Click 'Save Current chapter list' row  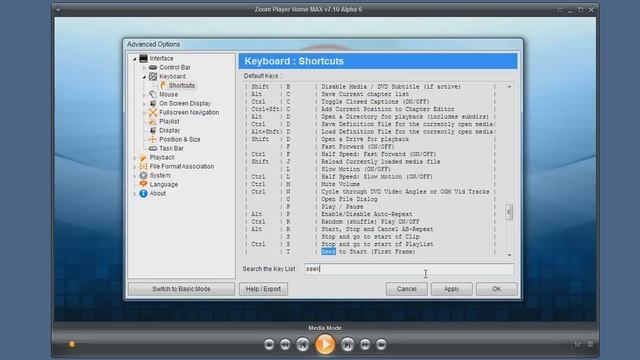tap(370, 94)
